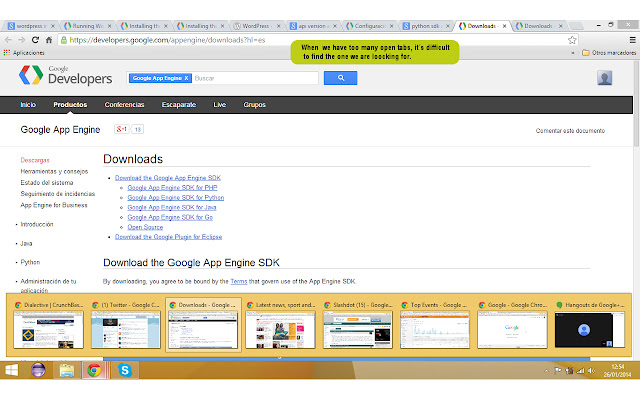Bookmark this page with the star icon
Image resolution: width=640 pixels, height=400 pixels.
(572, 40)
